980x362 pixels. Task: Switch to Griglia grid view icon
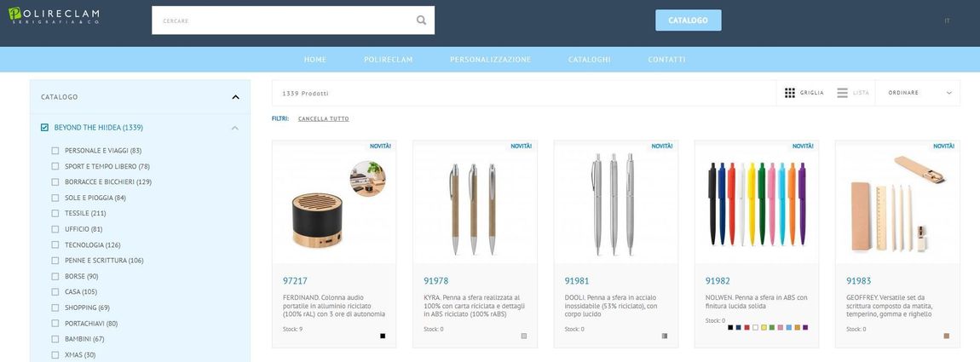pos(789,93)
